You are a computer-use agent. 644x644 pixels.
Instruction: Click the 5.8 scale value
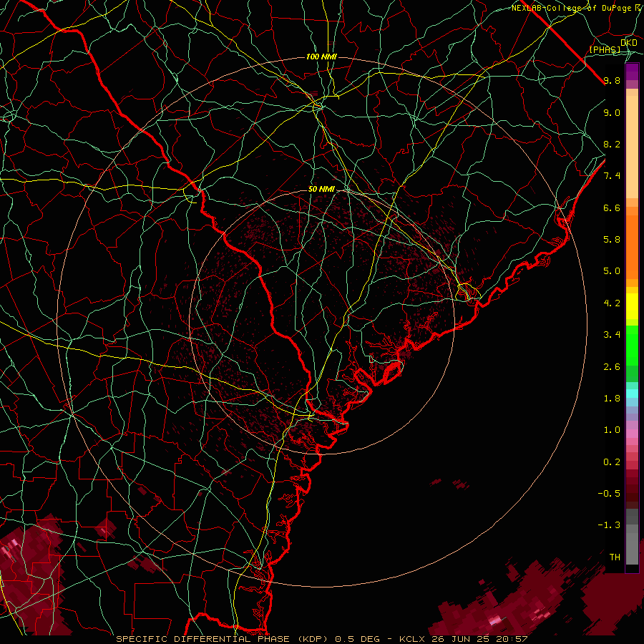612,240
